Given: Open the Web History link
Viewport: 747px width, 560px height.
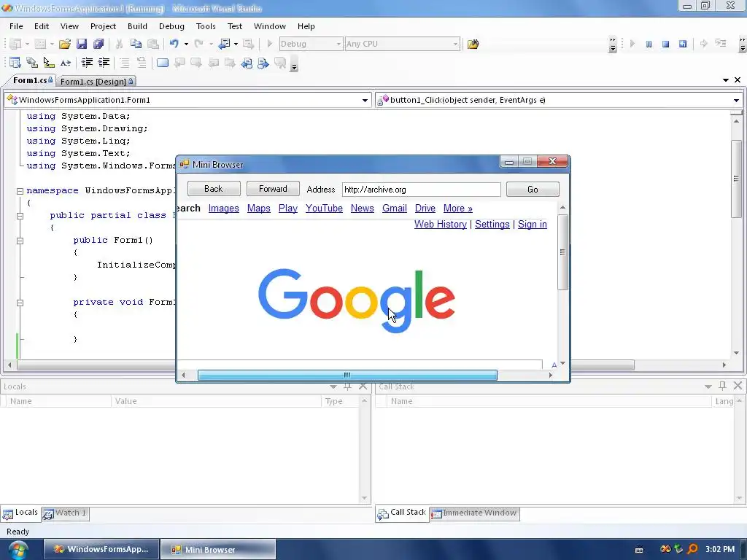Looking at the screenshot, I should pos(440,225).
